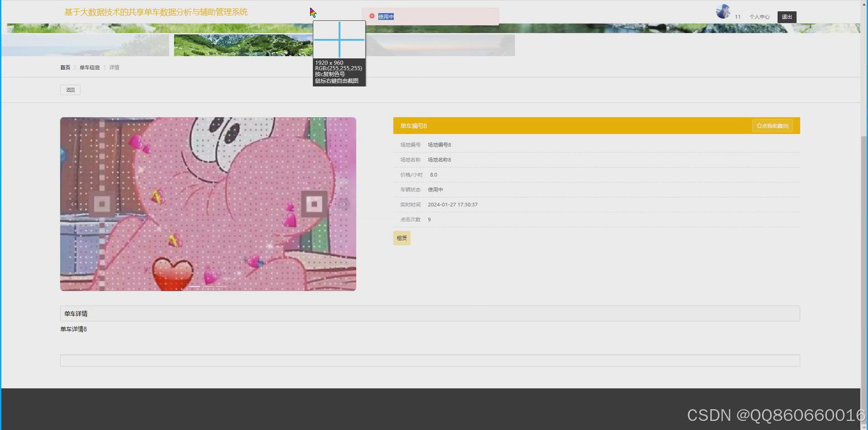Click the red error icon in the toast
The width and height of the screenshot is (868, 430).
click(x=372, y=16)
